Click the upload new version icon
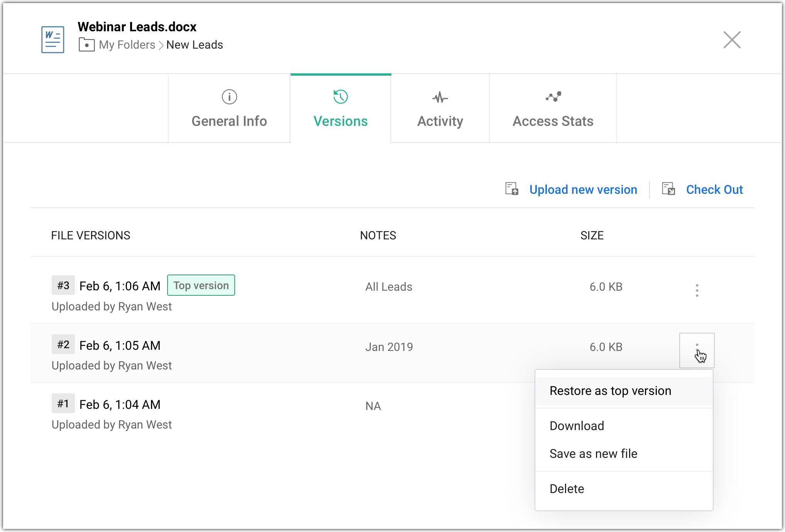Viewport: 785px width, 532px height. click(512, 189)
